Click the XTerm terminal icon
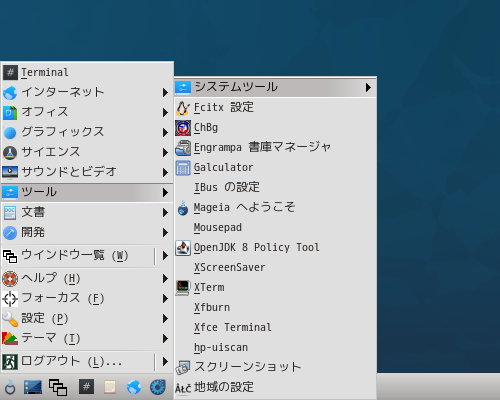This screenshot has width=500, height=400. [183, 288]
